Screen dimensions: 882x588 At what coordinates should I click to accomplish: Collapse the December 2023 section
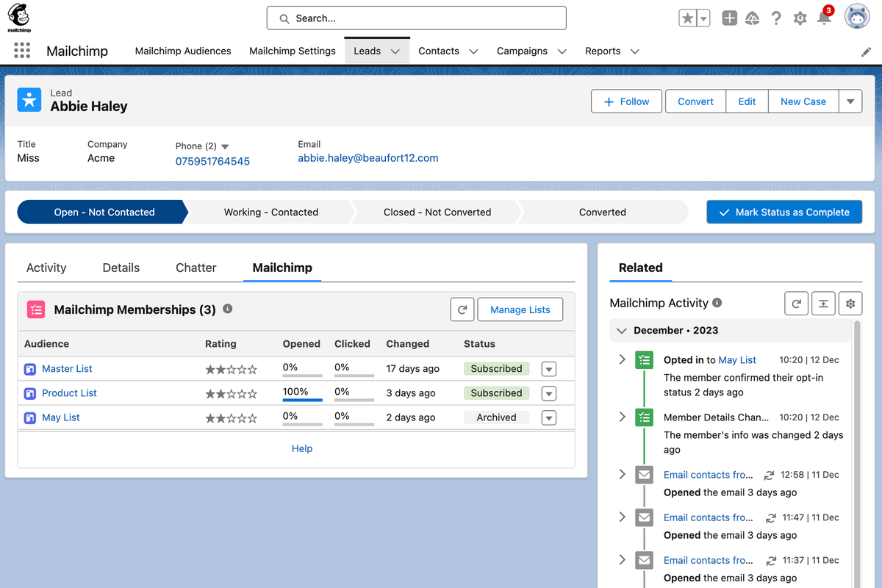pos(622,331)
